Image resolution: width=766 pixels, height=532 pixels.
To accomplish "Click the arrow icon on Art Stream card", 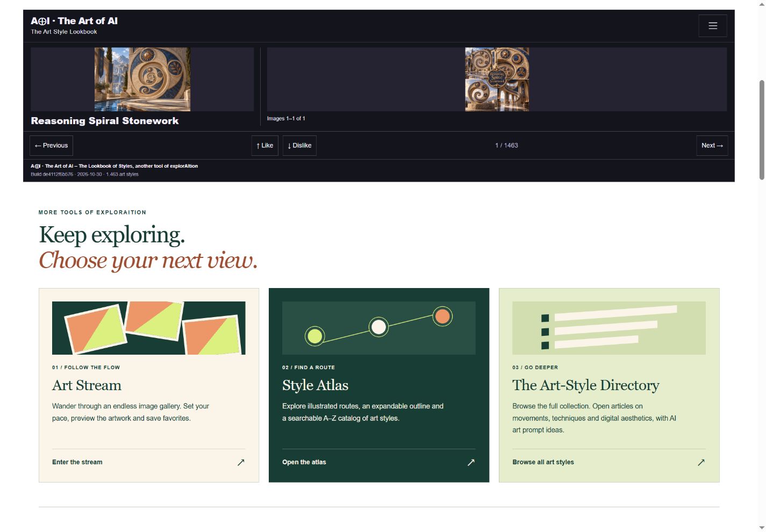I will coord(241,462).
